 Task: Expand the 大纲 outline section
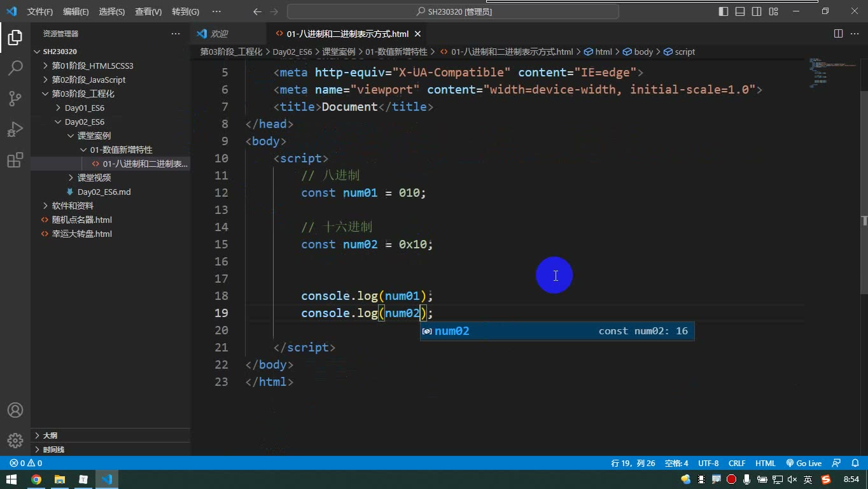coord(111,436)
